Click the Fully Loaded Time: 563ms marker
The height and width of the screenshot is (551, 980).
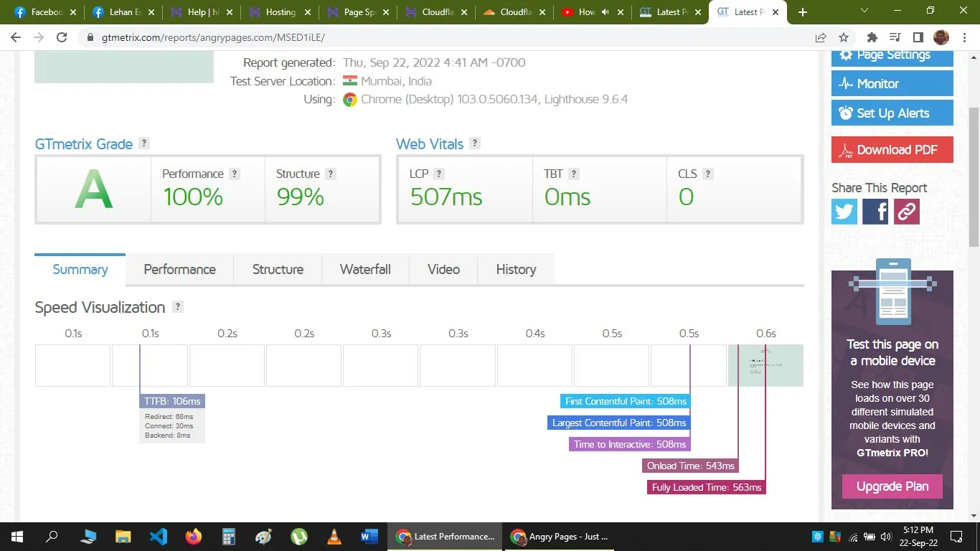(706, 487)
